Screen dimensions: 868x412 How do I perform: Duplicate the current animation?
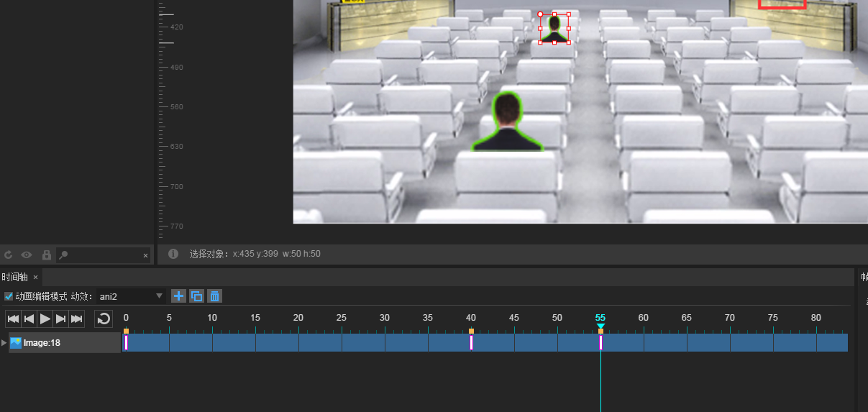[x=196, y=296]
